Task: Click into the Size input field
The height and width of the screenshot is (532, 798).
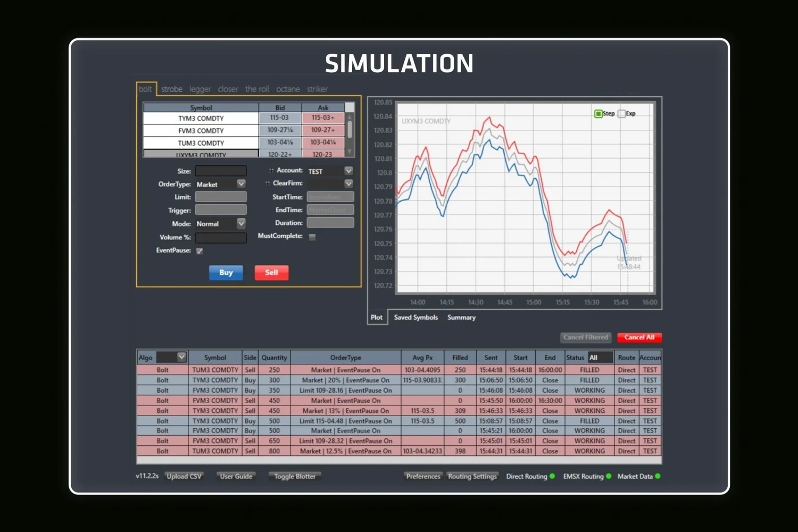Action: coord(220,171)
